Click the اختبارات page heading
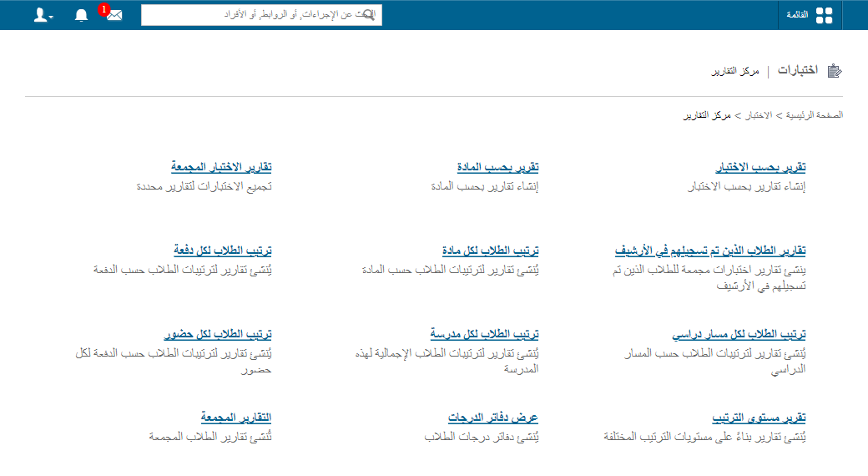The width and height of the screenshot is (868, 476). pos(798,70)
